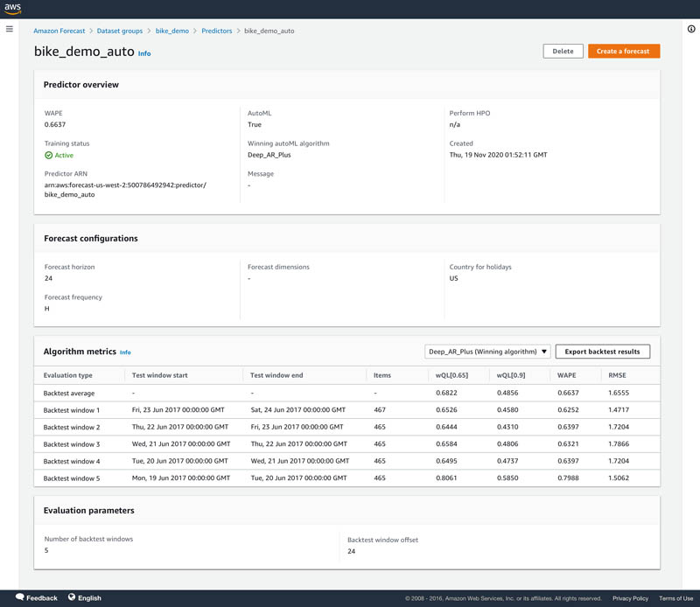
Task: Click Items value 467 in Backtest window 1
Action: point(380,409)
